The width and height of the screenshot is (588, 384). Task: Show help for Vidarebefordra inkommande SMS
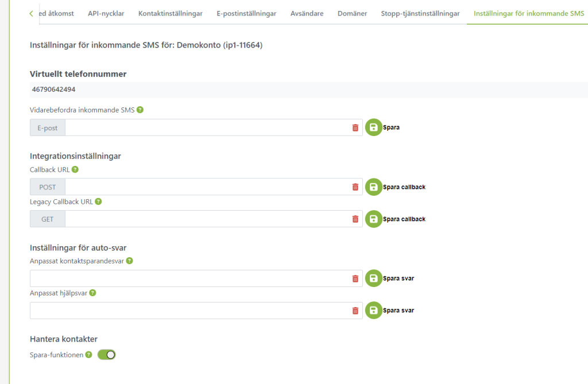(140, 110)
